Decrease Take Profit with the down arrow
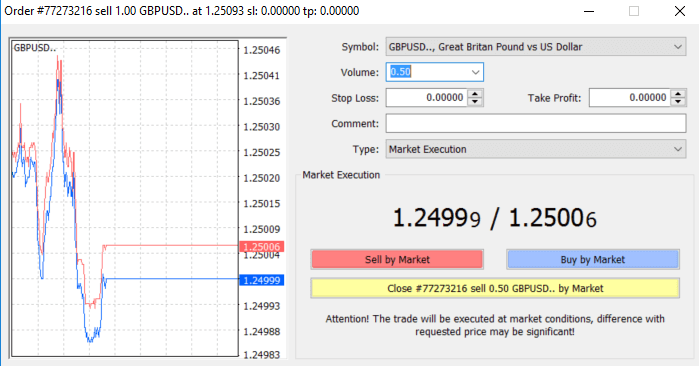 [678, 102]
